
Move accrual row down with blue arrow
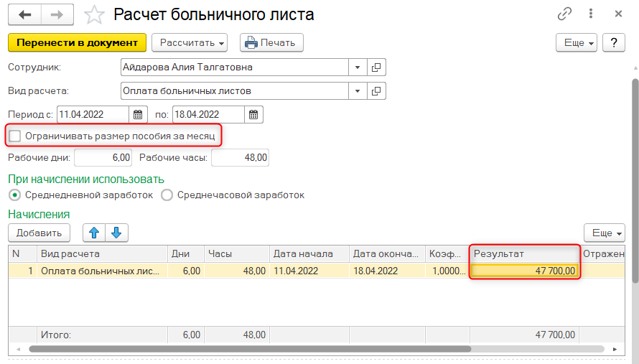(x=117, y=233)
